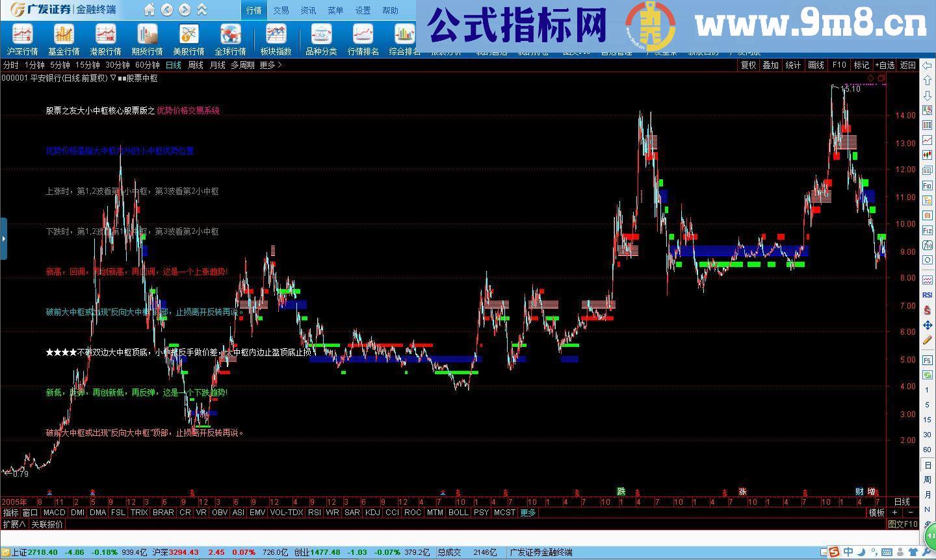Open the 复权 adjustment dropdown
Image resolution: width=936 pixels, height=560 pixels.
pos(748,65)
